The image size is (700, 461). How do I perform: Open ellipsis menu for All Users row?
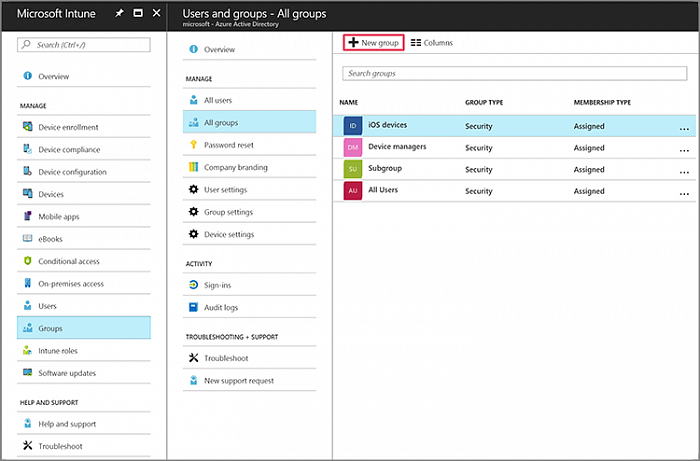[684, 193]
